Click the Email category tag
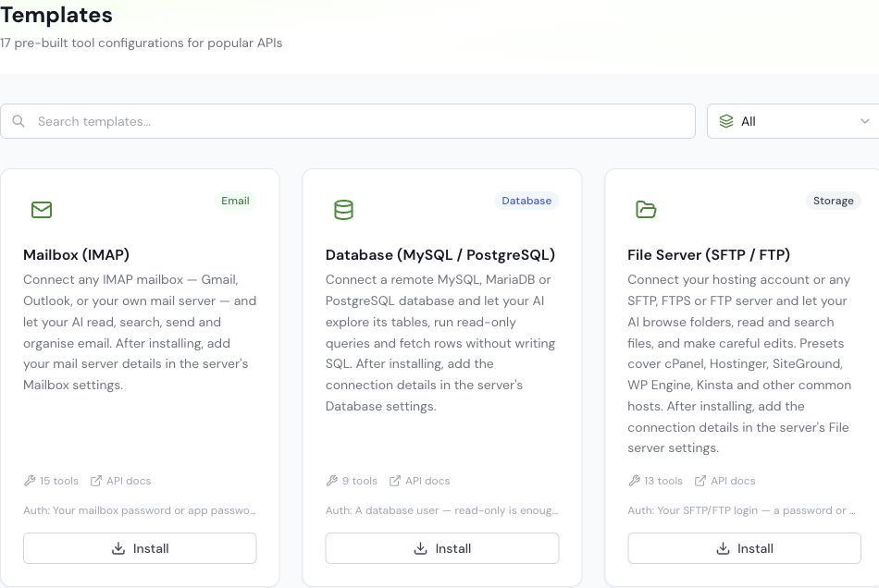879x588 pixels. [x=235, y=201]
